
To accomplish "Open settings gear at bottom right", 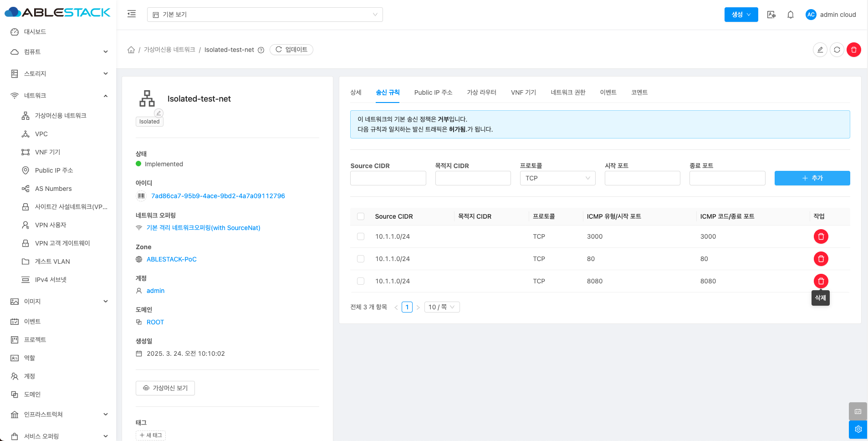I will tap(858, 429).
